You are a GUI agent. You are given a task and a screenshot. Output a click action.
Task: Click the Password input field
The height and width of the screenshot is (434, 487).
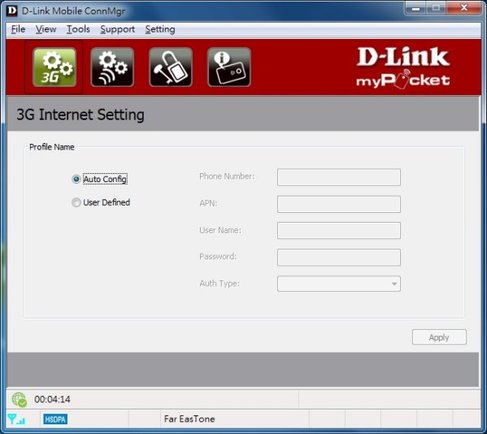tap(339, 257)
